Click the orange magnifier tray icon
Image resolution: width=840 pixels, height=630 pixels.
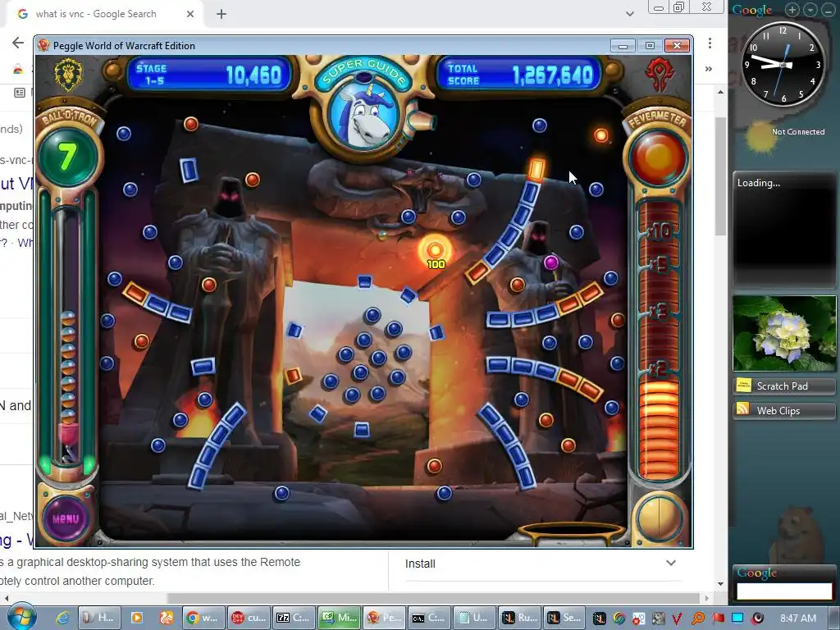698,619
